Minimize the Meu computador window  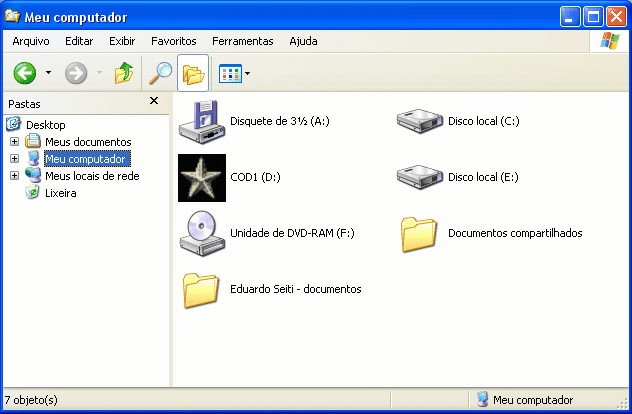(x=570, y=17)
